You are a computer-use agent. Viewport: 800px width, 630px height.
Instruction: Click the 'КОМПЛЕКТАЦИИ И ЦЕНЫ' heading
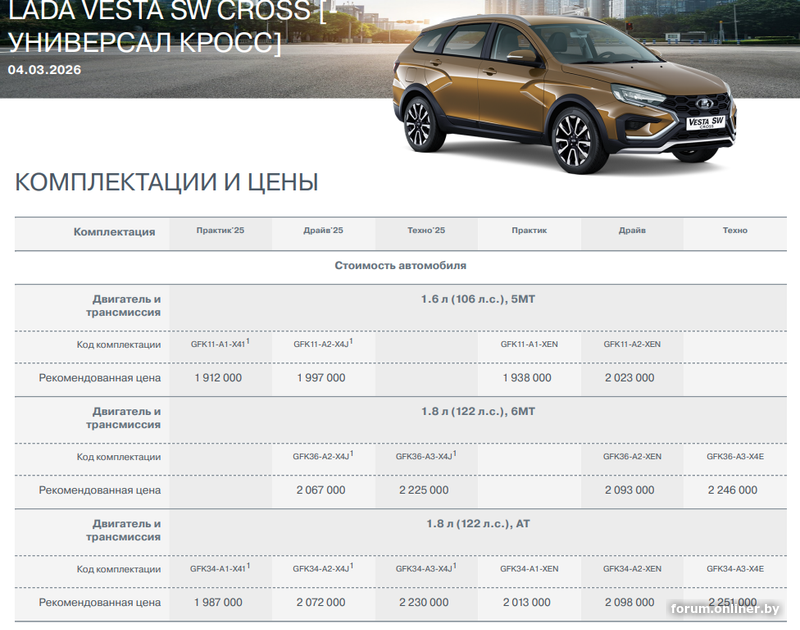[x=166, y=182]
